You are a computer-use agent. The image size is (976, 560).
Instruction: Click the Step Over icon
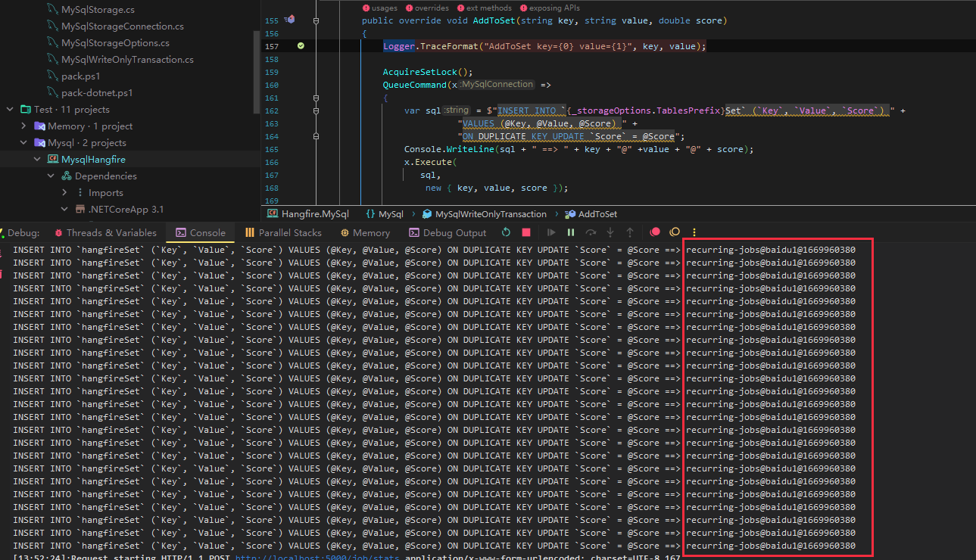coord(591,232)
